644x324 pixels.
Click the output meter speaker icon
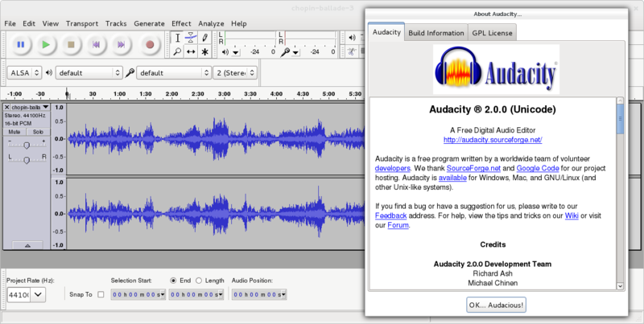(225, 52)
